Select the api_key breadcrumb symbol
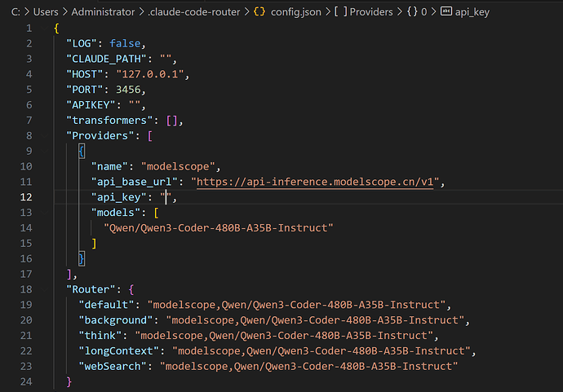 coord(472,12)
